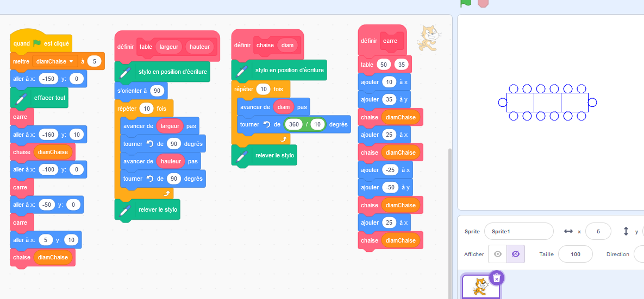Click the Taille input showing 100

tap(575, 254)
